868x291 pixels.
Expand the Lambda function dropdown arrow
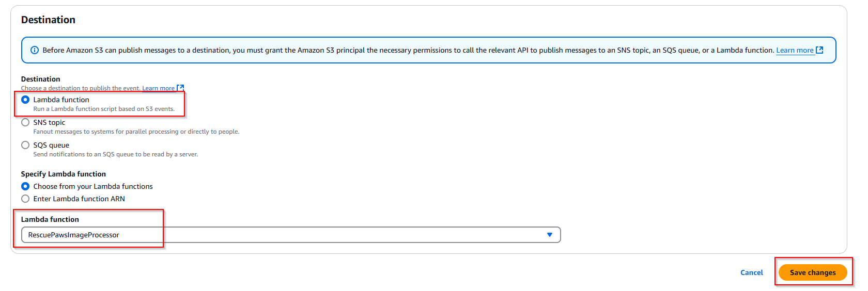point(550,235)
